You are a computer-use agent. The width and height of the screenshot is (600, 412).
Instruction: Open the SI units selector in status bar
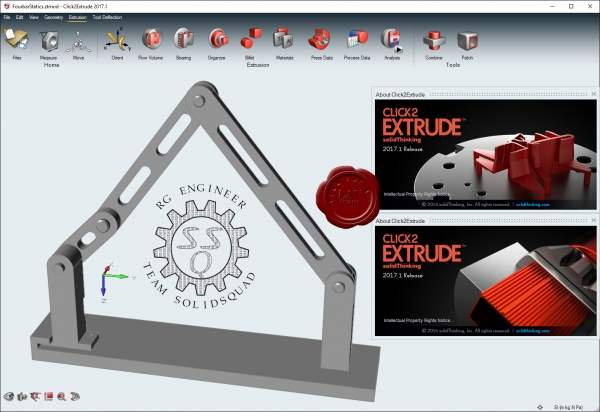point(568,407)
